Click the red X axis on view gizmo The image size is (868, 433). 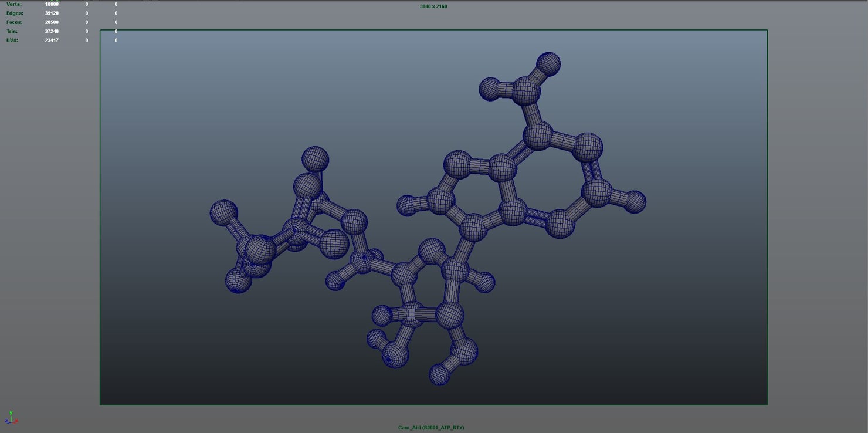[16, 421]
